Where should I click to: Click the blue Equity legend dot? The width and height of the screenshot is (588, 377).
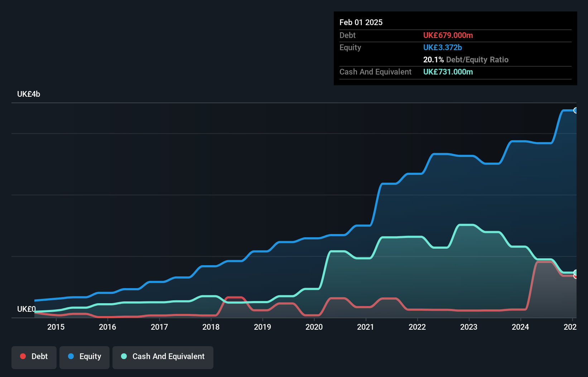71,356
